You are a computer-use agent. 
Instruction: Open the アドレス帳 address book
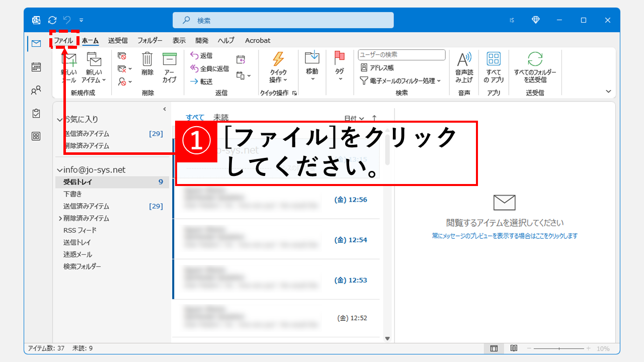click(x=377, y=67)
